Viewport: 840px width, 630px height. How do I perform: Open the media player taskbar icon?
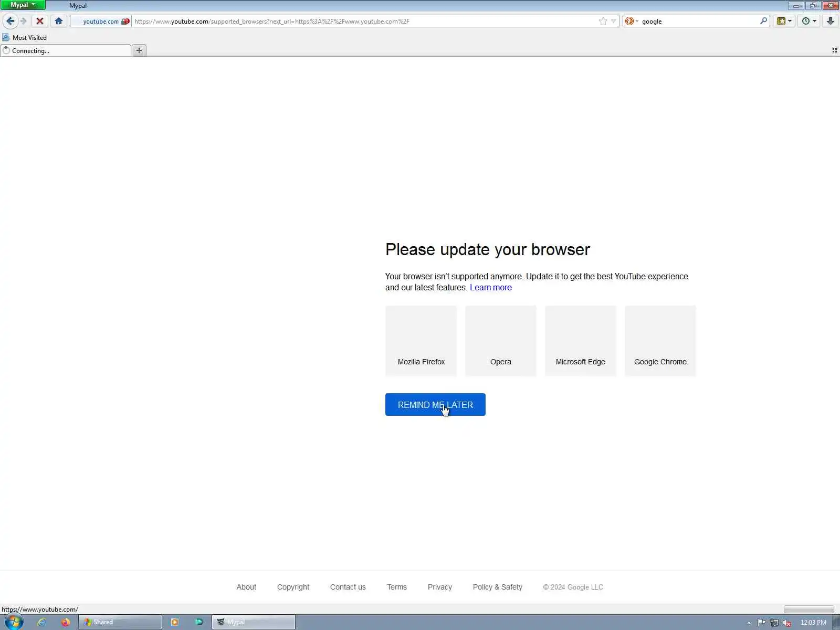pyautogui.click(x=175, y=622)
